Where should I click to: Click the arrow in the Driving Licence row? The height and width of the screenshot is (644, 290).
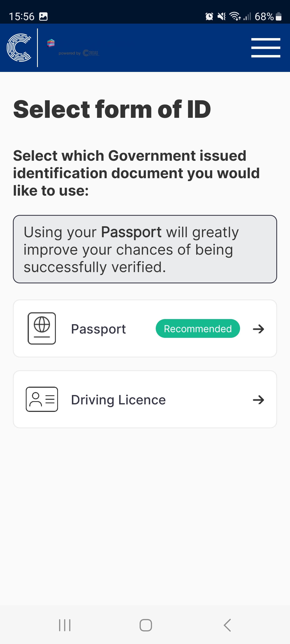tap(259, 400)
